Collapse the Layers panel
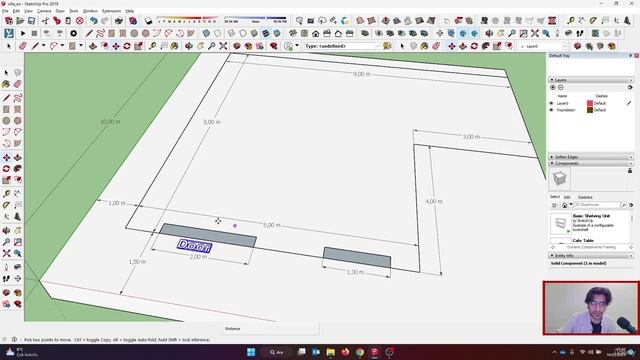 pos(552,80)
